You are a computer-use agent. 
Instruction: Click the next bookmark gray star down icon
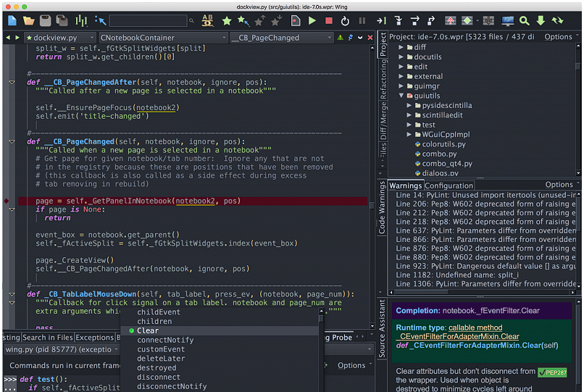coord(276,21)
